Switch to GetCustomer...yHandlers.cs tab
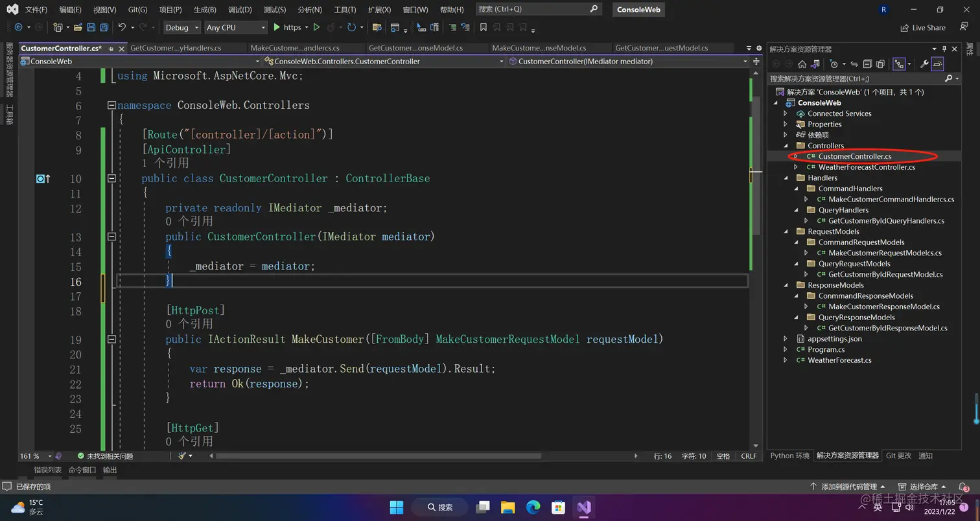 (x=176, y=48)
